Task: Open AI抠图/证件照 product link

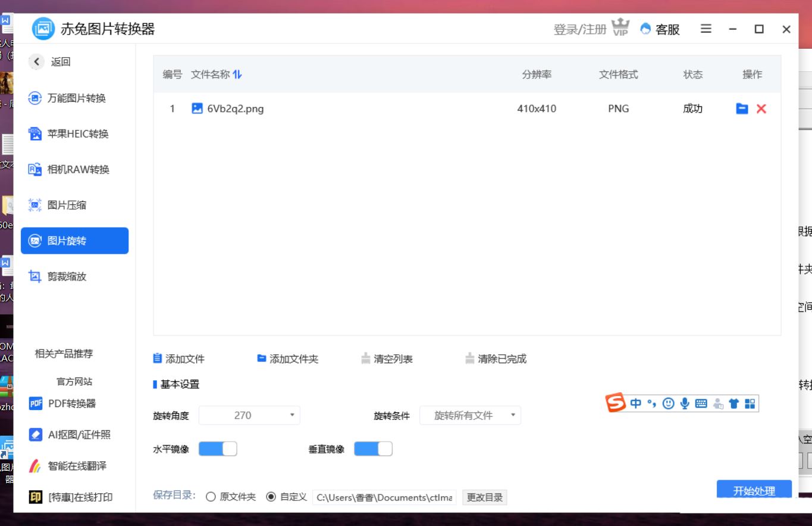Action: coord(70,434)
